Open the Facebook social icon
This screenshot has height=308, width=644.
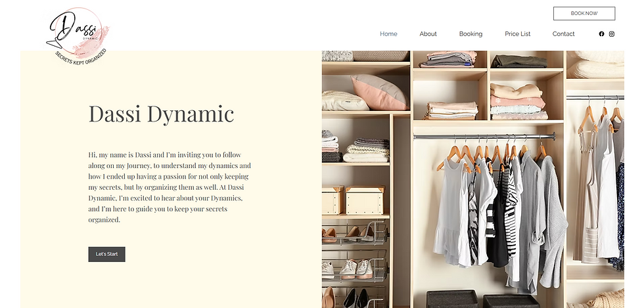[601, 34]
